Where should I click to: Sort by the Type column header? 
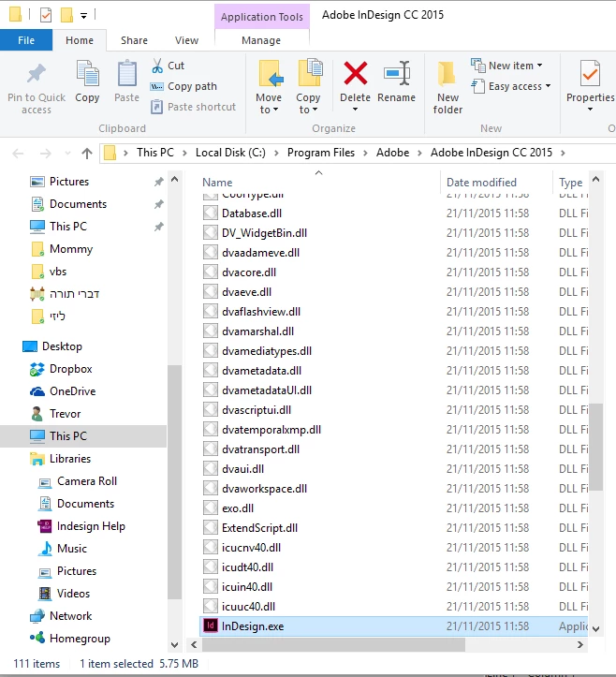click(x=571, y=183)
